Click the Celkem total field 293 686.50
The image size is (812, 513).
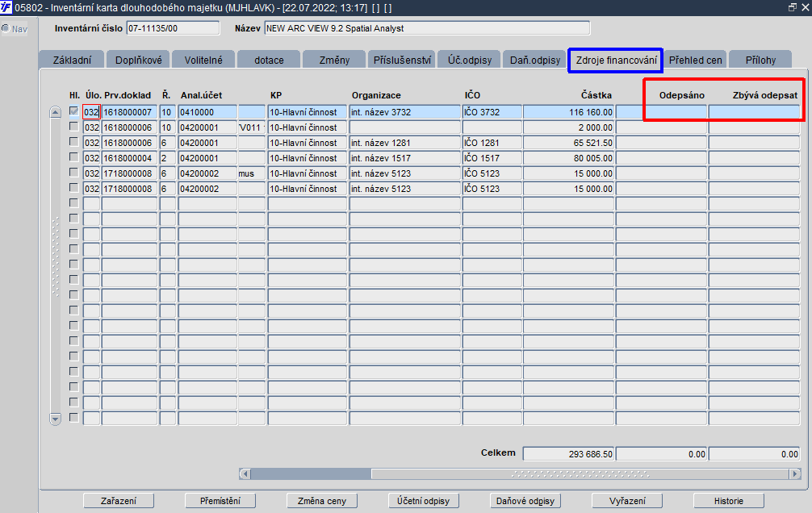tap(568, 454)
